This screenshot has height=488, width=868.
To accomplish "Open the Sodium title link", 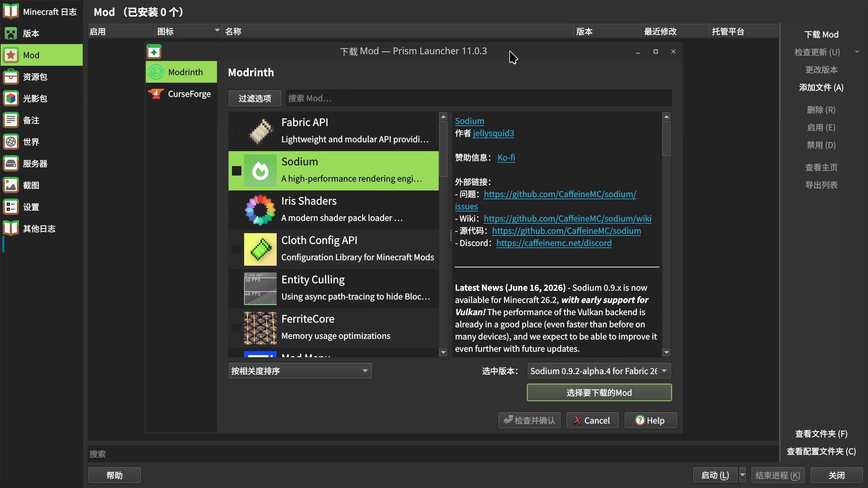I will (x=470, y=121).
